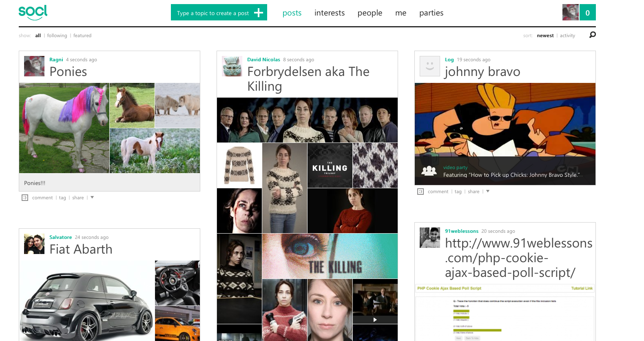The width and height of the screenshot is (644, 341).
Task: Open The Killing Trilogy title card image
Action: coord(330,165)
